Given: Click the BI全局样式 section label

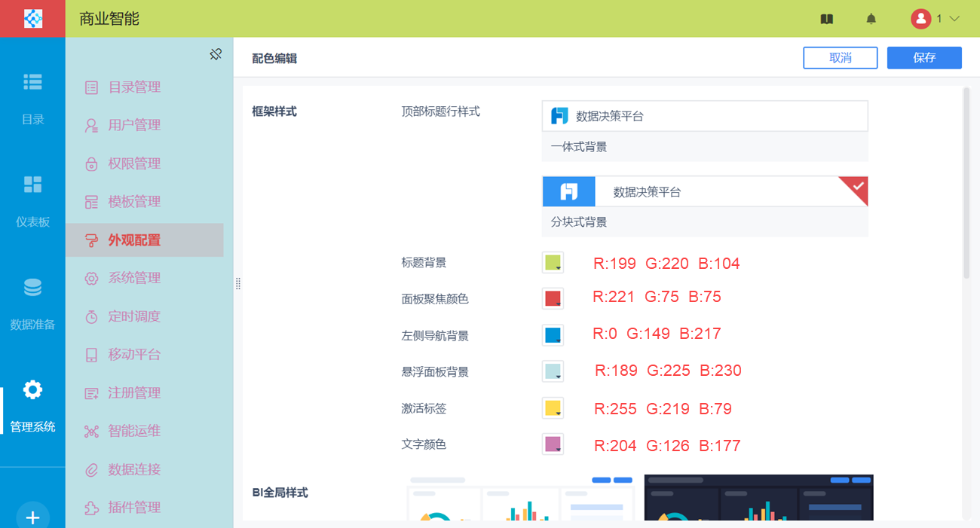Looking at the screenshot, I should tap(280, 493).
